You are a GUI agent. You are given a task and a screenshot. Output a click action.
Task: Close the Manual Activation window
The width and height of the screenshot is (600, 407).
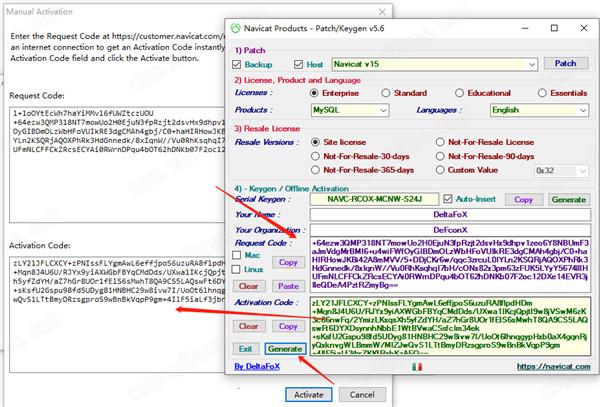pos(382,12)
